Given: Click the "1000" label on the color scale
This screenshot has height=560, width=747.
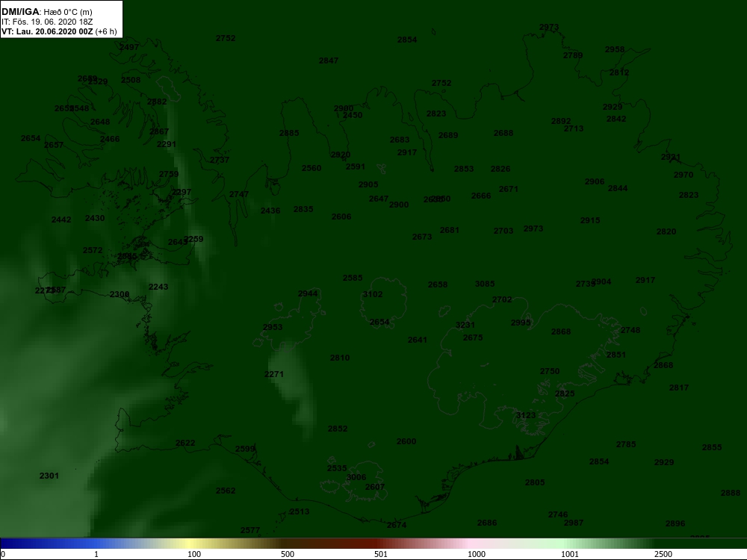Looking at the screenshot, I should pos(477,554).
